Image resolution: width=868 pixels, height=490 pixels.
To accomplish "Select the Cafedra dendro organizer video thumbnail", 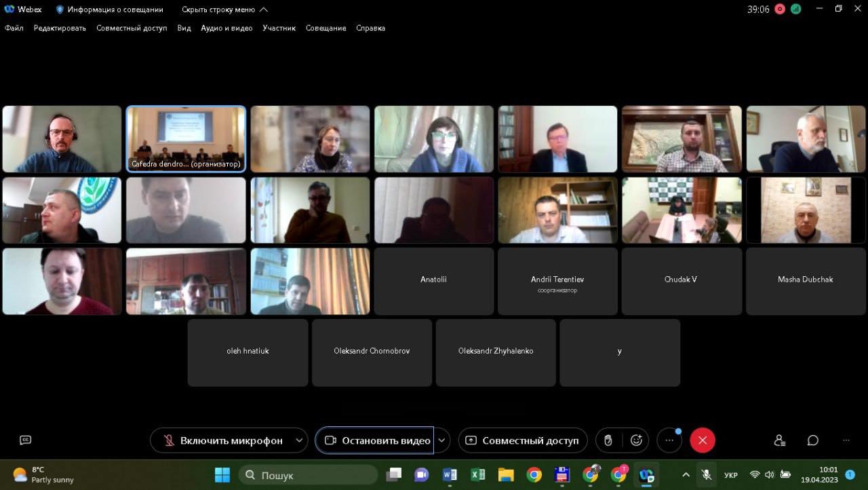I will [186, 138].
